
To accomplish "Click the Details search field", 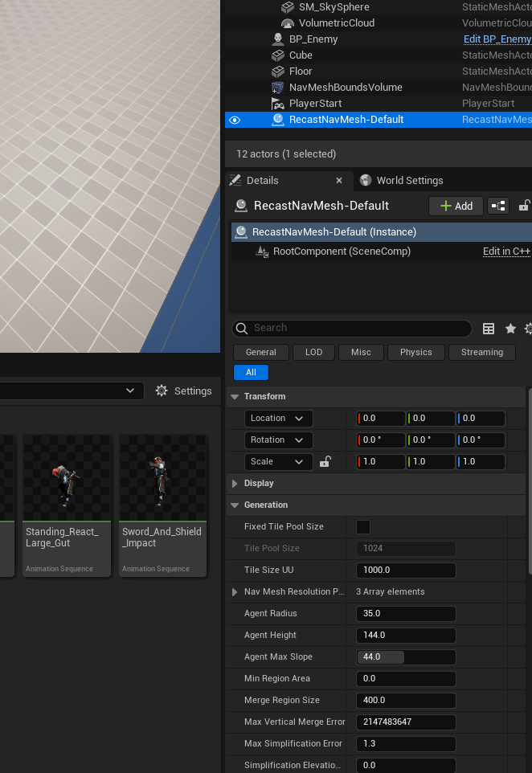I will pyautogui.click(x=351, y=329).
